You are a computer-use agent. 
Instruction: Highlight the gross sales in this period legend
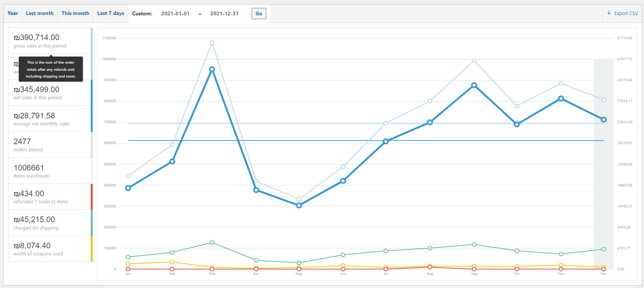tap(50, 41)
